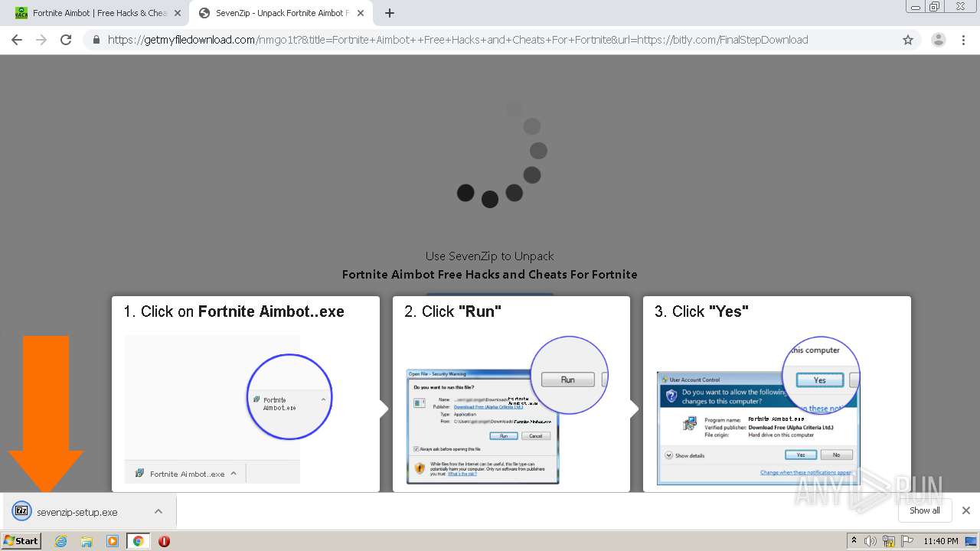
Task: Expand options for sevenzip-setup.exe download
Action: (158, 511)
